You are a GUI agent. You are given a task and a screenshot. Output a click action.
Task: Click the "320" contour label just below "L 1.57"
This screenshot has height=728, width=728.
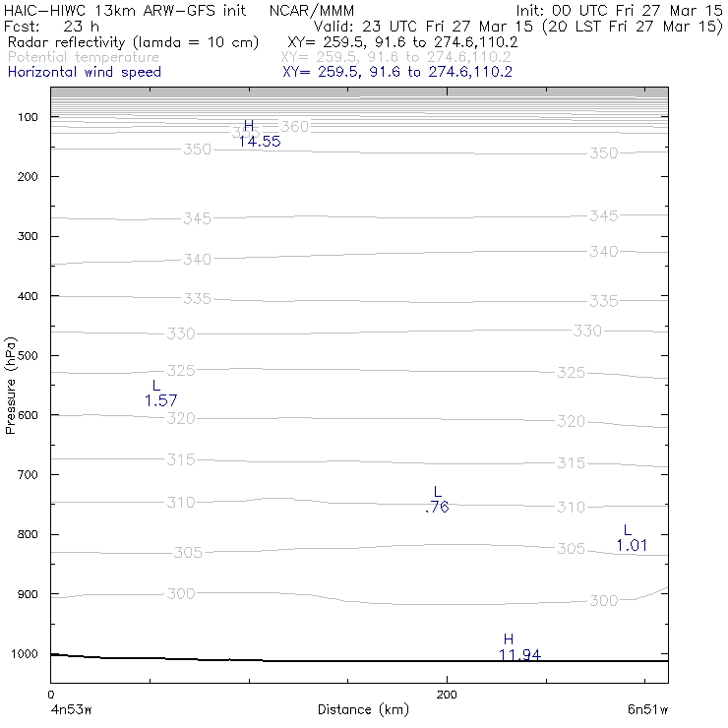(x=181, y=418)
